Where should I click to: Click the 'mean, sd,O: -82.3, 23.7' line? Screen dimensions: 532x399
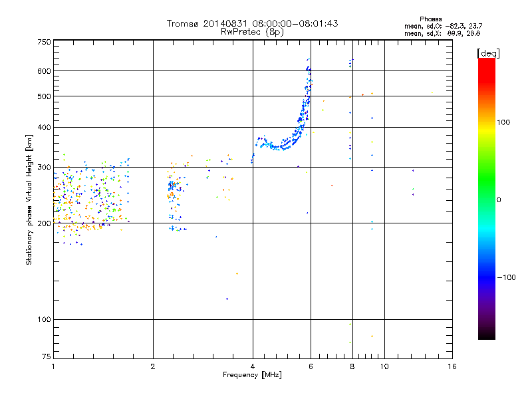[x=443, y=26]
